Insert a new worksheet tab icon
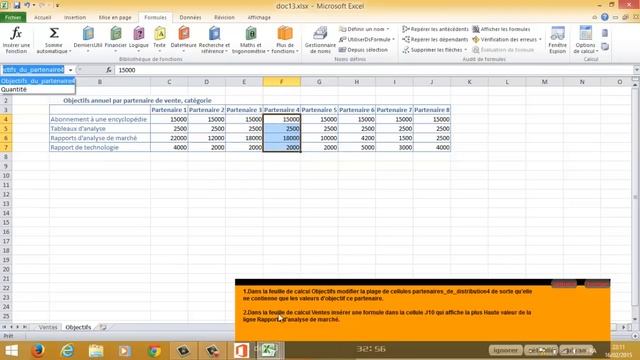The height and width of the screenshot is (360, 640). pyautogui.click(x=103, y=327)
